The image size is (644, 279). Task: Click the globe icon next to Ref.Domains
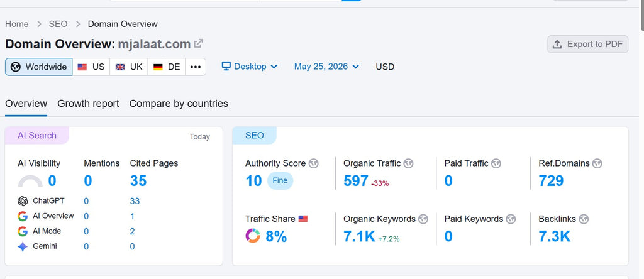[597, 163]
